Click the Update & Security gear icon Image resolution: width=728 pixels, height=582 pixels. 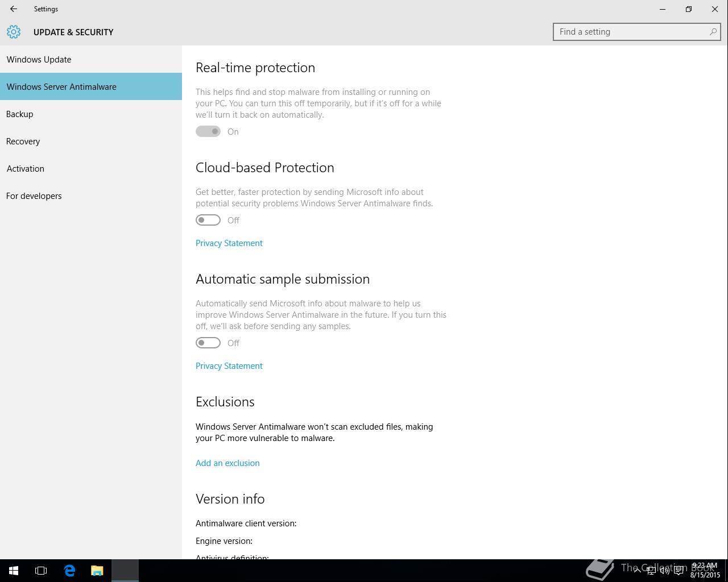(x=14, y=32)
